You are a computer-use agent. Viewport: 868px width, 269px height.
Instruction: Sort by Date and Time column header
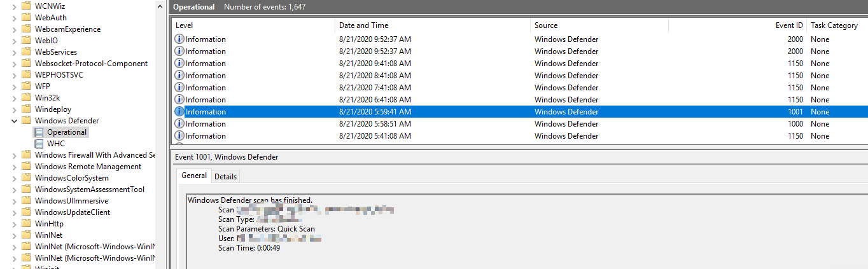click(x=433, y=25)
